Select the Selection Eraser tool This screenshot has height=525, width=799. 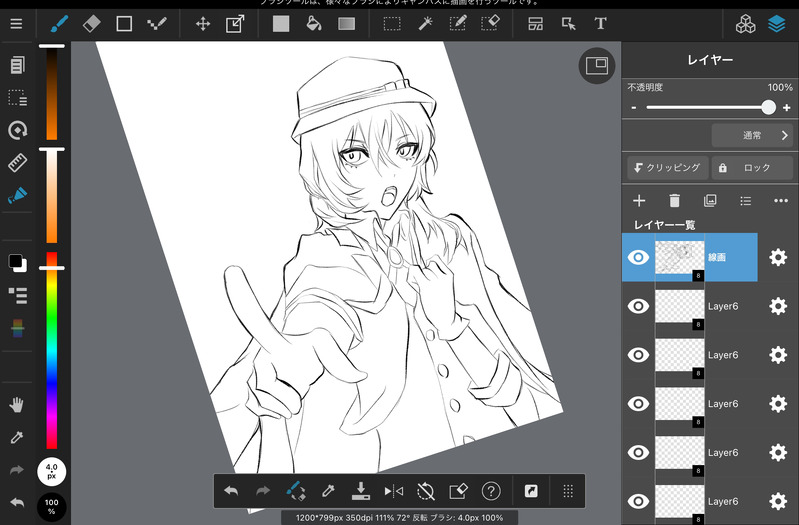tap(490, 23)
